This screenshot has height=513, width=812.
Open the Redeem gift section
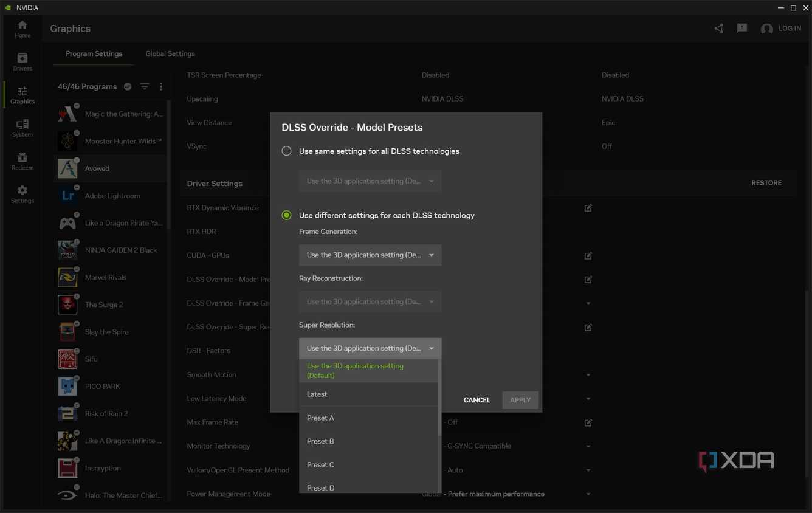coord(22,161)
